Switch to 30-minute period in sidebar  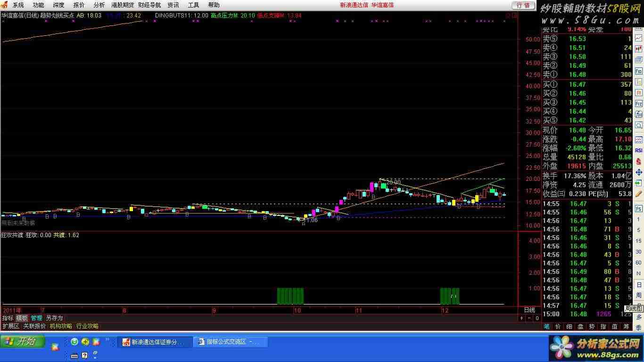point(639,252)
